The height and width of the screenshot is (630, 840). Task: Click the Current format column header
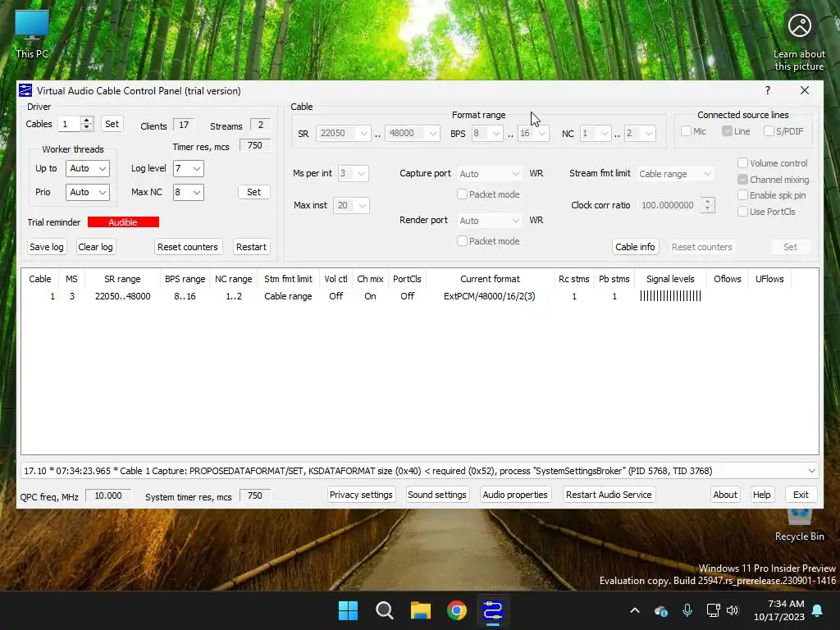(490, 279)
